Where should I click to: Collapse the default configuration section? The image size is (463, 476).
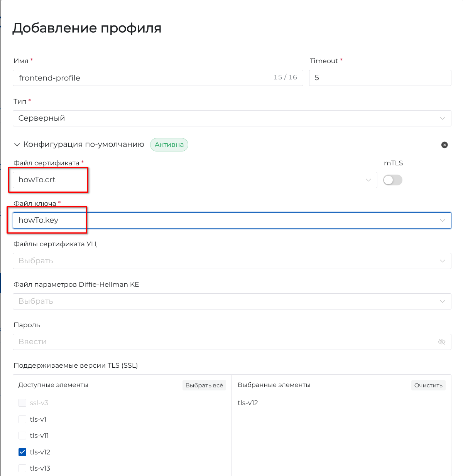click(17, 145)
